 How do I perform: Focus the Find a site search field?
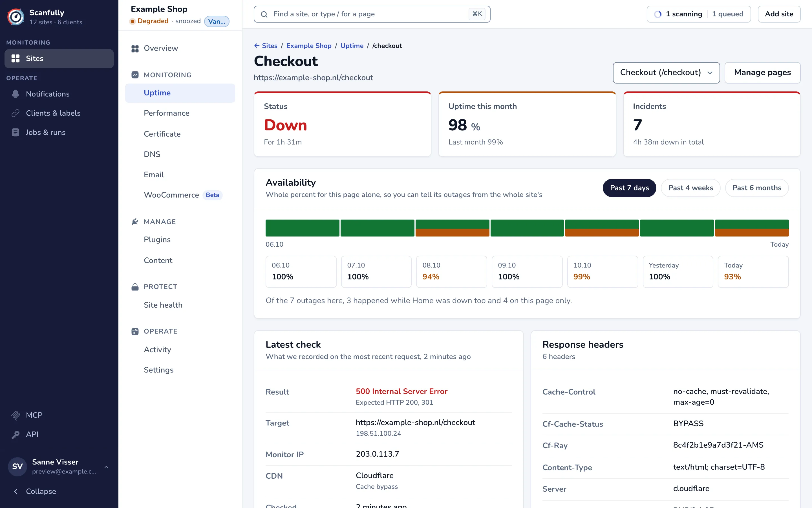tap(372, 14)
